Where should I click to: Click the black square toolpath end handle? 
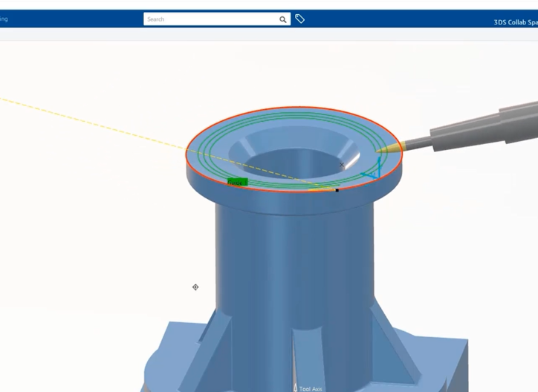coord(337,190)
